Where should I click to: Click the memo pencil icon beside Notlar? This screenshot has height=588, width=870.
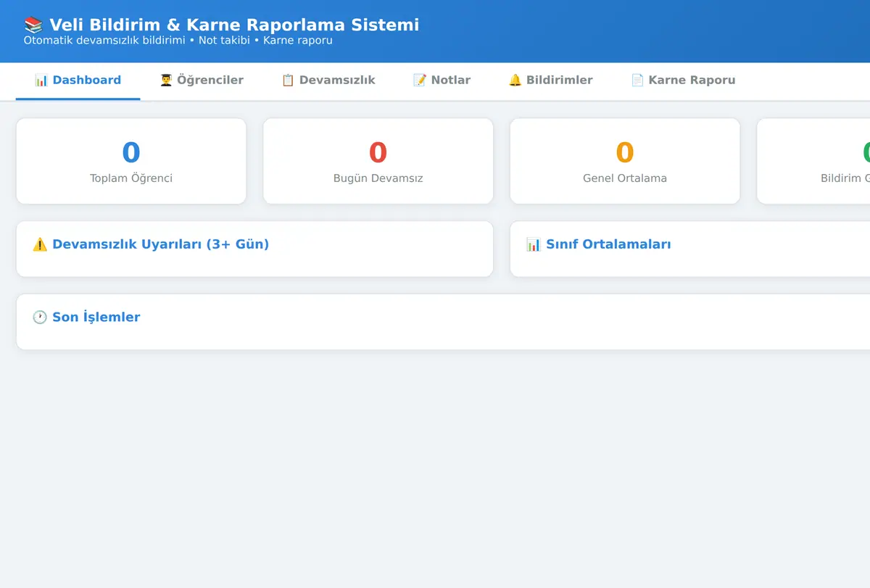pyautogui.click(x=420, y=80)
